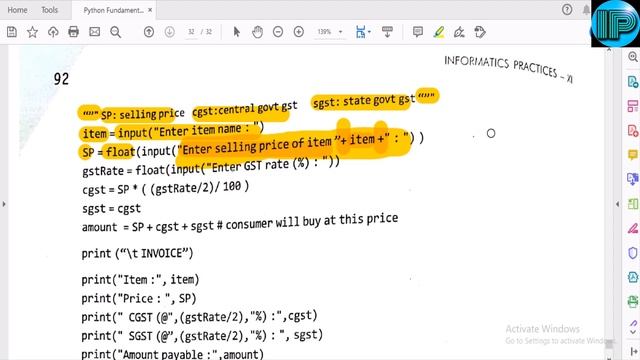Click the line print("Item :", item)

(x=140, y=280)
